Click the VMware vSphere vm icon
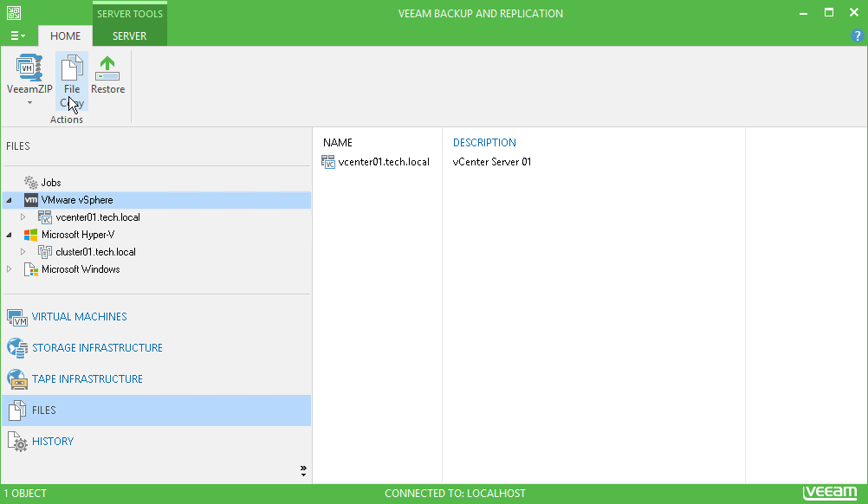Screen dimensions: 868x504 pos(31,200)
